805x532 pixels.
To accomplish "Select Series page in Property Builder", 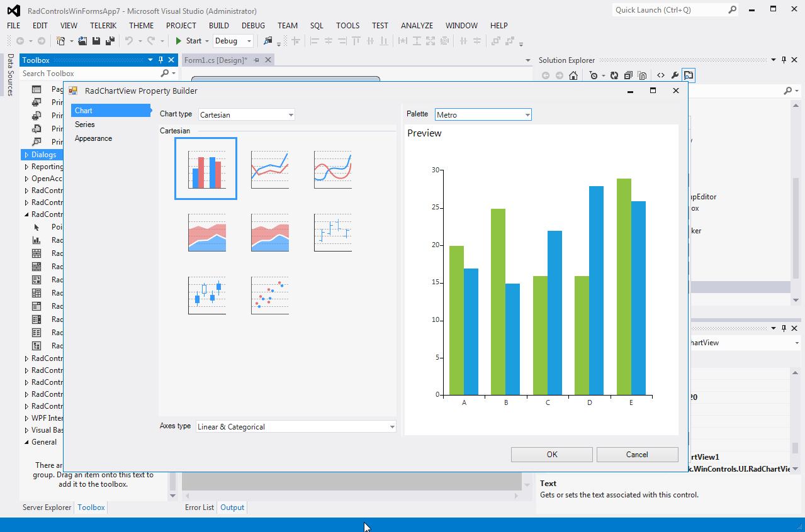I will pyautogui.click(x=85, y=125).
